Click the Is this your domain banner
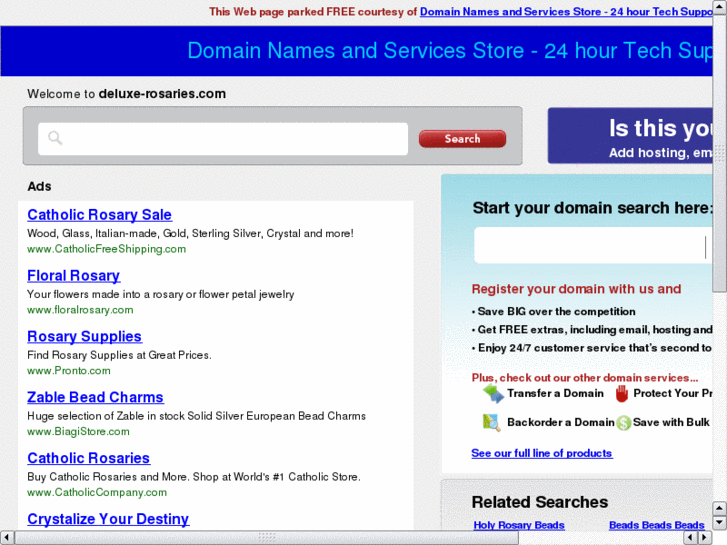The height and width of the screenshot is (545, 727). (x=630, y=135)
